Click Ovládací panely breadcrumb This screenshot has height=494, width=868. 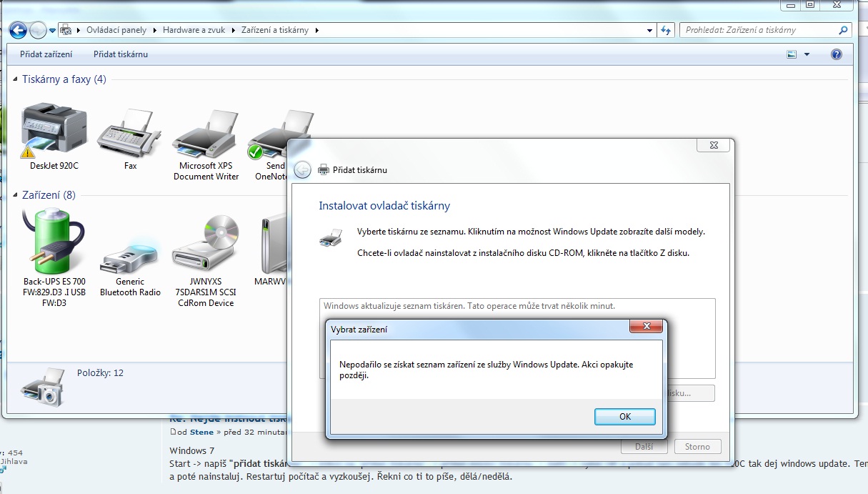pyautogui.click(x=116, y=30)
